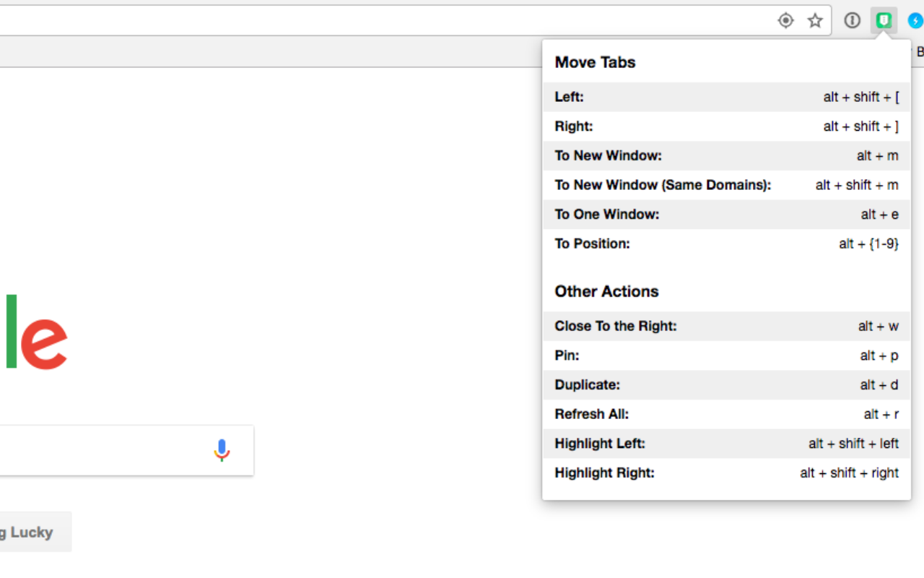Select the 'Right:' shortcut row

coord(725,126)
